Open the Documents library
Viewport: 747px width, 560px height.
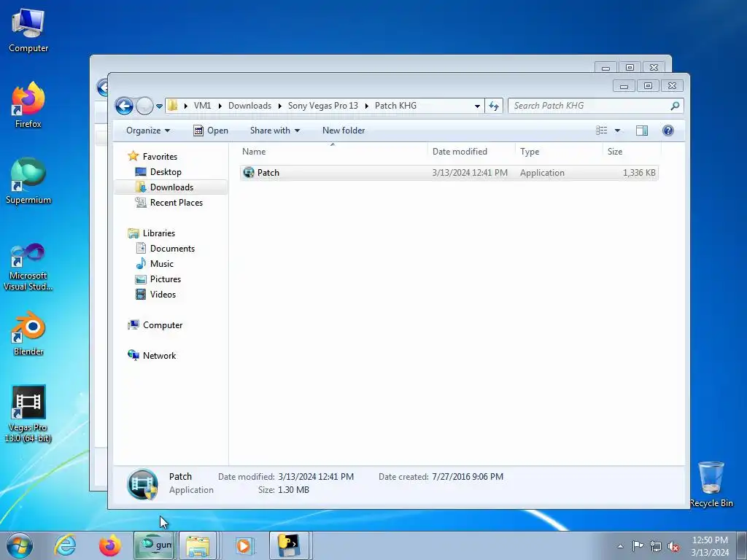(172, 249)
